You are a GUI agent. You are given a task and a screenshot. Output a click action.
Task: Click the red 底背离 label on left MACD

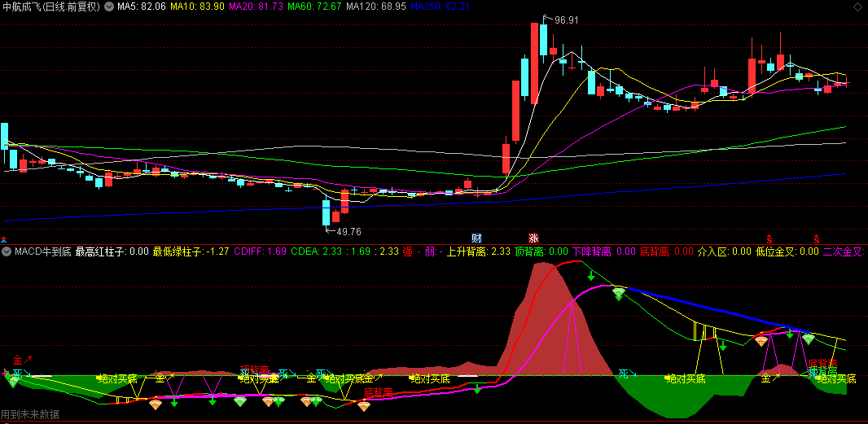click(379, 392)
